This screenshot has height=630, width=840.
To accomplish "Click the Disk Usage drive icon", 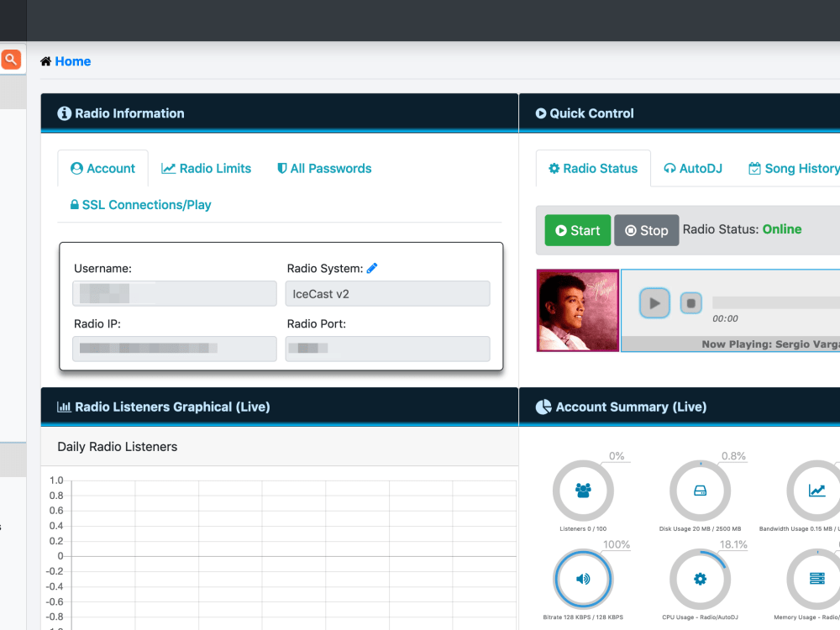I will click(x=701, y=491).
